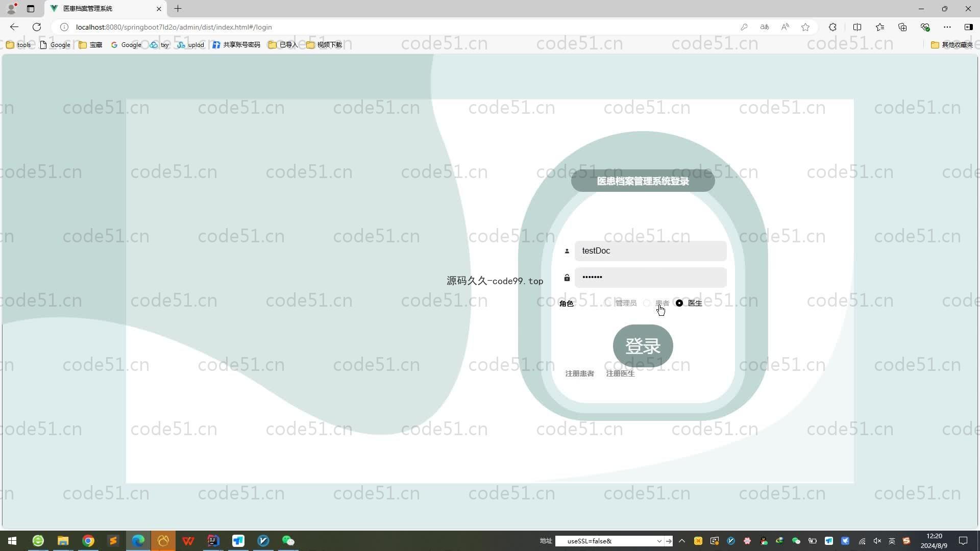The width and height of the screenshot is (980, 551).
Task: Open the site information icon in address bar
Action: (64, 27)
